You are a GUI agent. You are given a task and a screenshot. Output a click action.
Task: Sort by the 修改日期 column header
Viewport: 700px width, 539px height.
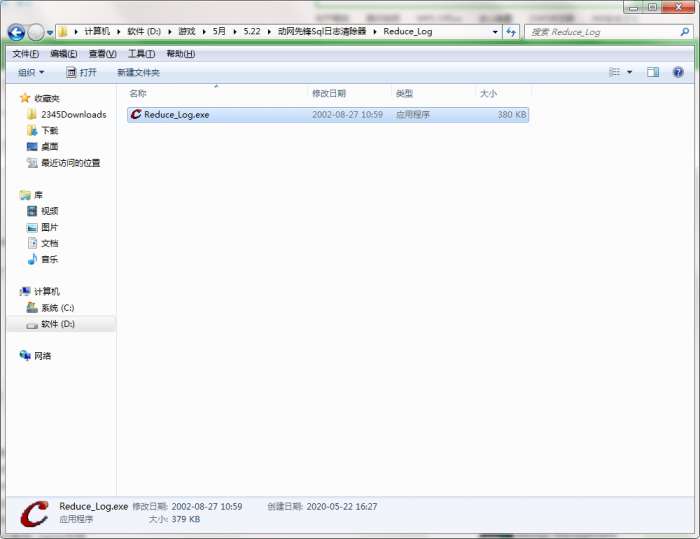point(349,94)
